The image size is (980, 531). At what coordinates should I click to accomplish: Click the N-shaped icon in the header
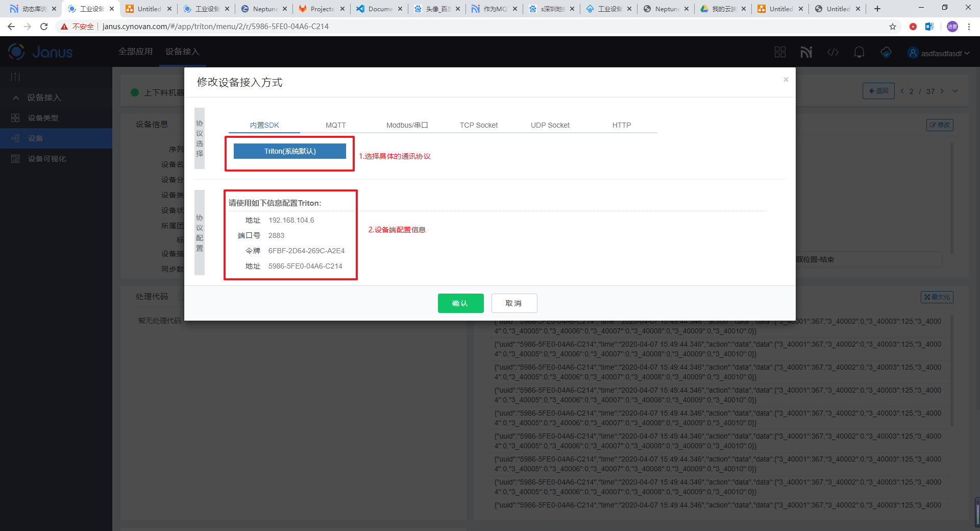[x=806, y=52]
